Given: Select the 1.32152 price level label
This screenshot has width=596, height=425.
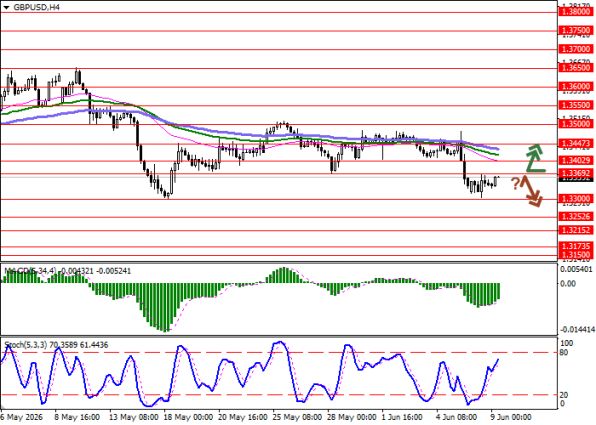Looking at the screenshot, I should [576, 230].
